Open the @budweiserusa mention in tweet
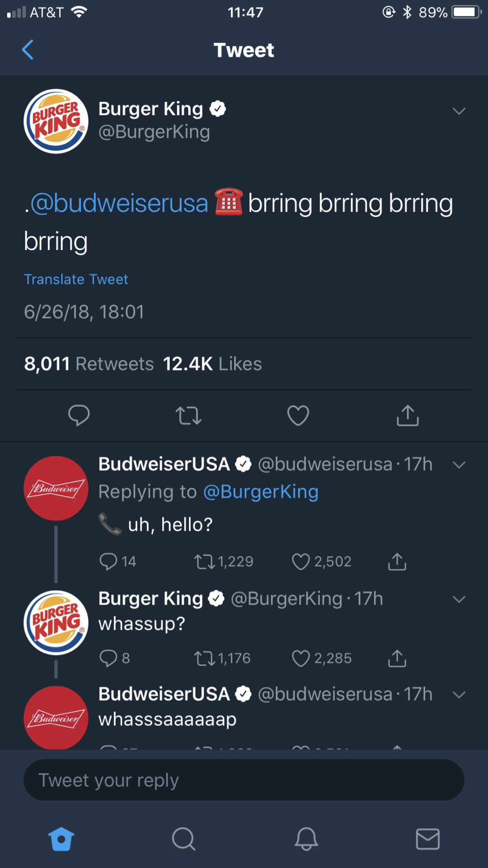This screenshot has width=488, height=868. pos(119,203)
